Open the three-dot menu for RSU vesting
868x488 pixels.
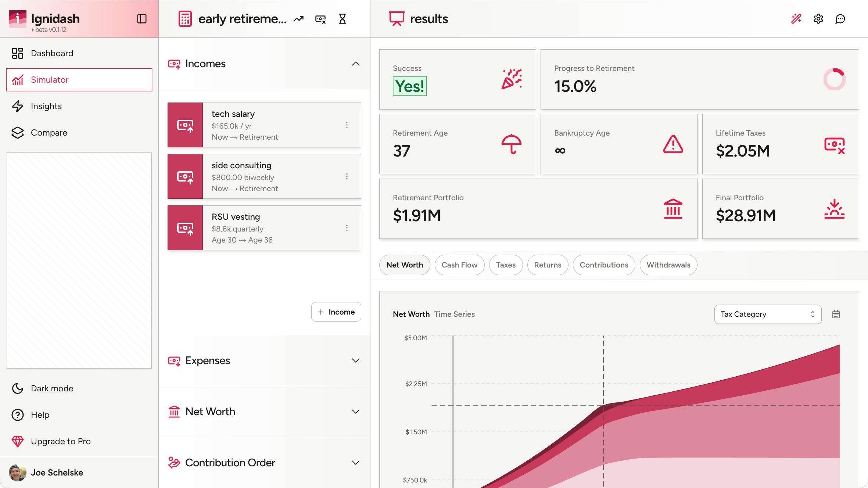click(x=347, y=228)
